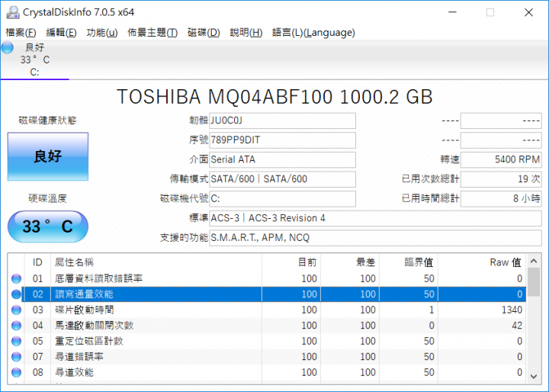Click the 最差 column header
549x392 pixels.
click(x=350, y=262)
